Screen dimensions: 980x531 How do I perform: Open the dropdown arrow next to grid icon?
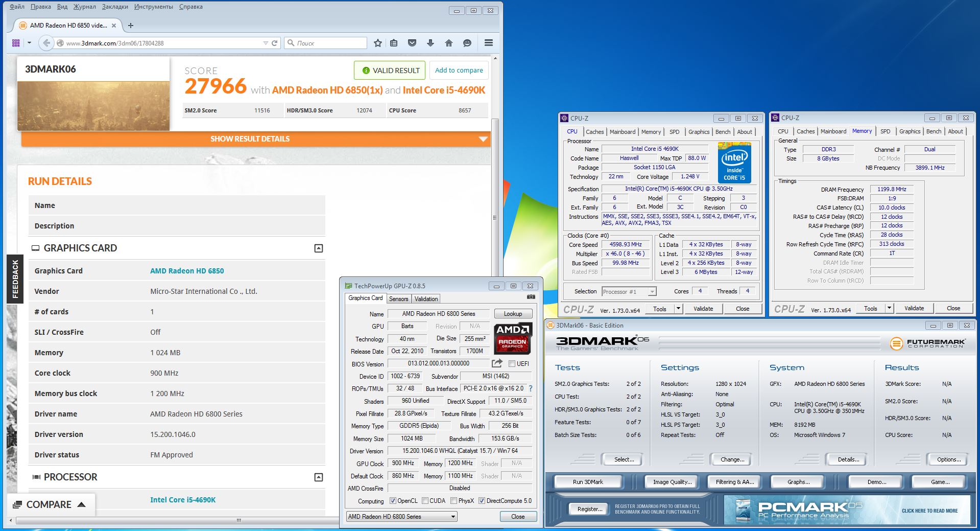click(x=29, y=43)
